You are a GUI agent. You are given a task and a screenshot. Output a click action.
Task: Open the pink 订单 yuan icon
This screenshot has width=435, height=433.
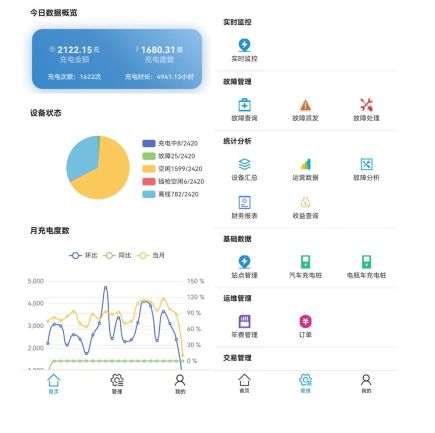point(305,321)
